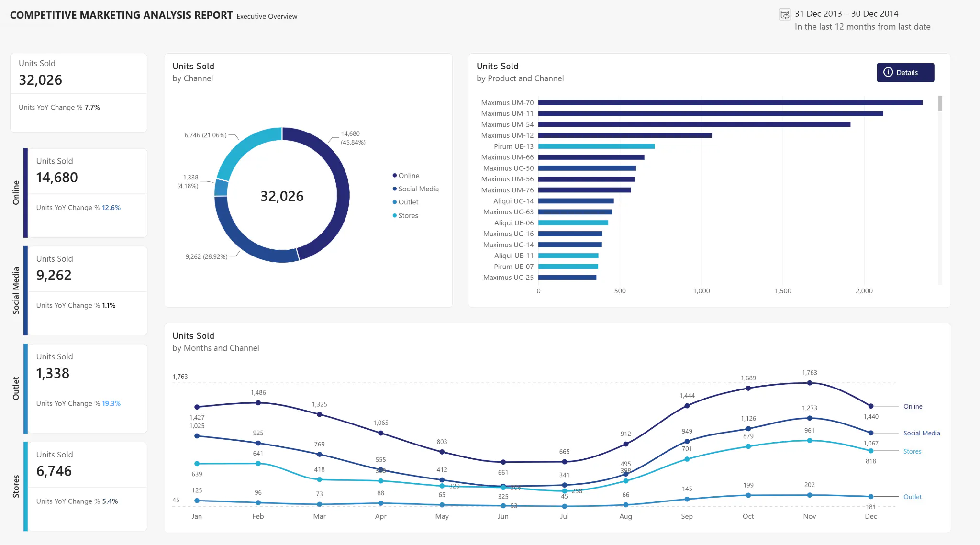Click the Stores line's Jan point 639

pos(197,464)
